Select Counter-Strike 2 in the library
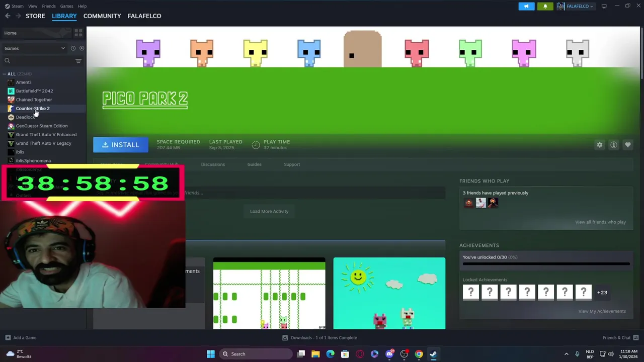644x362 pixels. 33,109
